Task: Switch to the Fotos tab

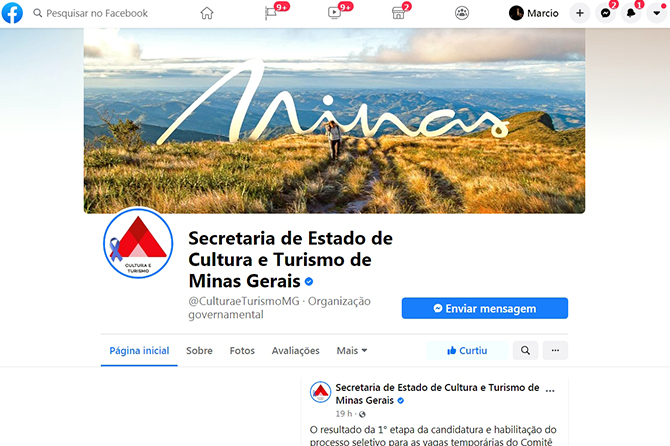Action: tap(242, 351)
